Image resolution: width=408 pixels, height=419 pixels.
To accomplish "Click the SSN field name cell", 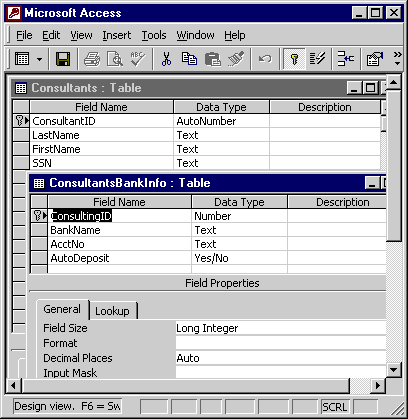I will point(102,163).
